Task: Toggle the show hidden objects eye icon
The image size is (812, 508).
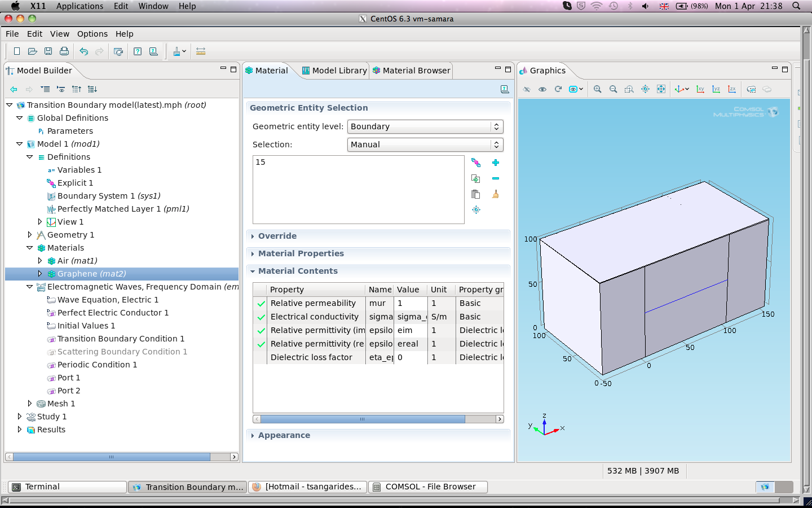Action: pyautogui.click(x=542, y=89)
